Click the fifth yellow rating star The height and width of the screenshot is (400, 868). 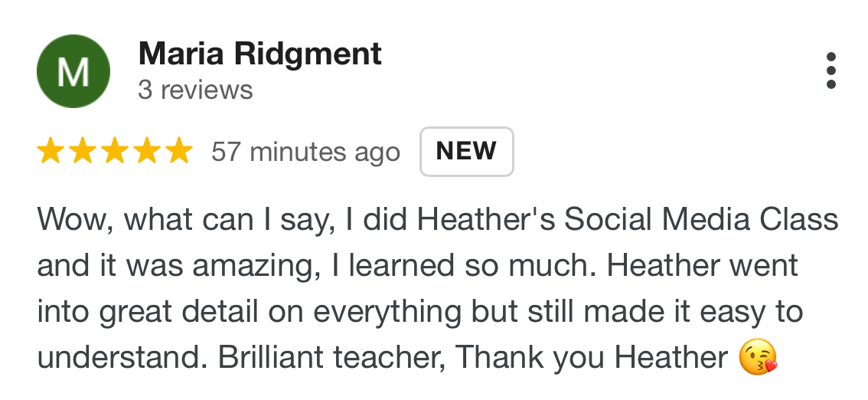pos(178,151)
